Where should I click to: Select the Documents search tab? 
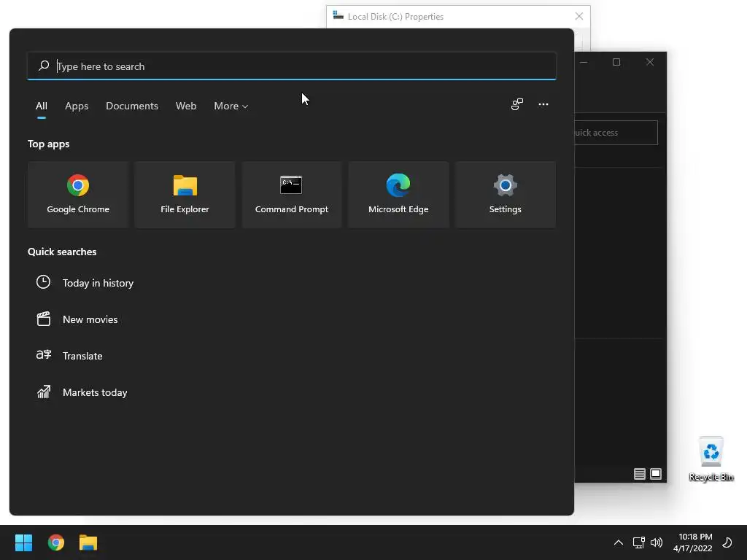coord(132,106)
